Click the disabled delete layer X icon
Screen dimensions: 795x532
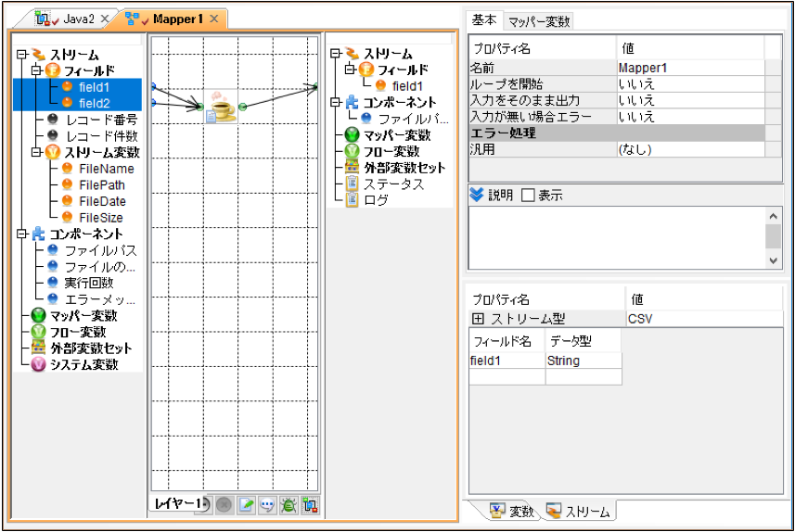224,505
